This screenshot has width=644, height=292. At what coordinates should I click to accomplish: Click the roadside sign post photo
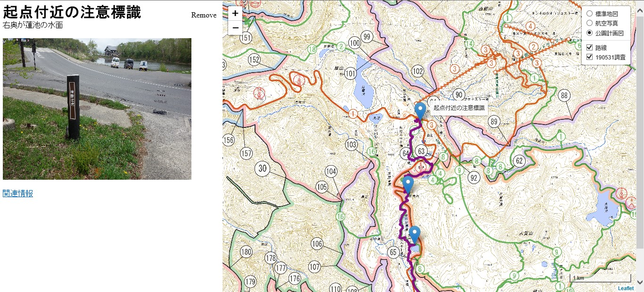97,109
